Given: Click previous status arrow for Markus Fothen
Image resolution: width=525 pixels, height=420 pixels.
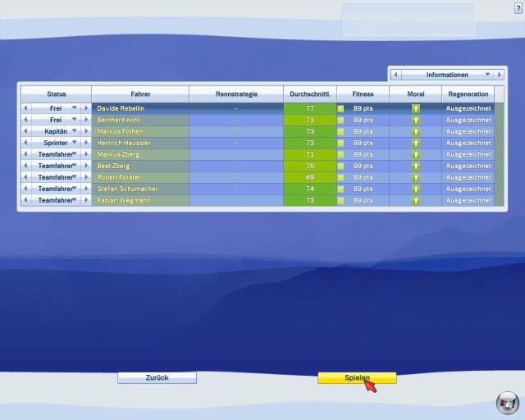Looking at the screenshot, I should [25, 131].
